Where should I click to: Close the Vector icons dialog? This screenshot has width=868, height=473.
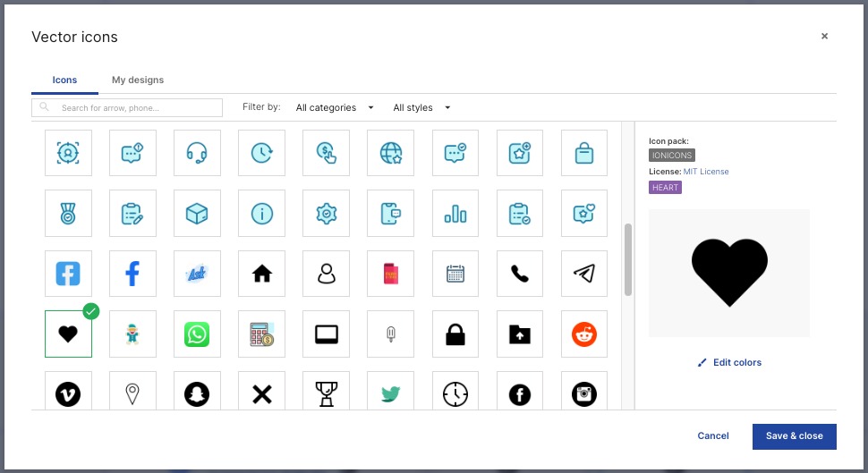tap(824, 36)
